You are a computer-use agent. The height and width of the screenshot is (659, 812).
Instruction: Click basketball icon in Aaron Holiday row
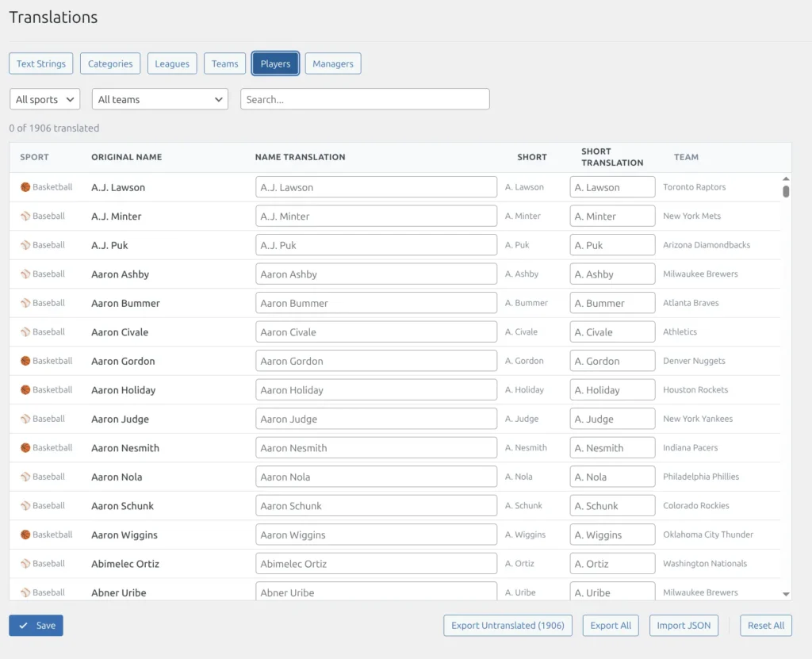click(25, 390)
